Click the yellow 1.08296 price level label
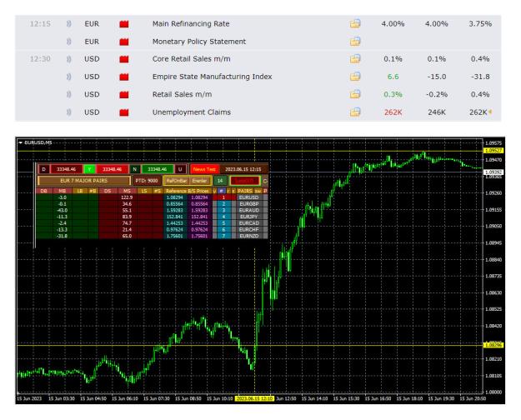Viewport: 521px width, 420px height. pyautogui.click(x=493, y=345)
